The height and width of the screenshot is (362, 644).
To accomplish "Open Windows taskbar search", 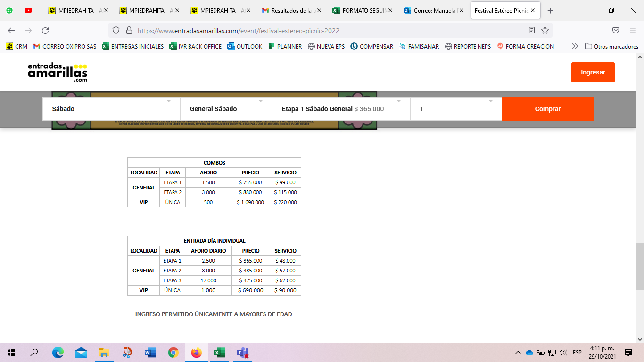I will click(x=34, y=353).
